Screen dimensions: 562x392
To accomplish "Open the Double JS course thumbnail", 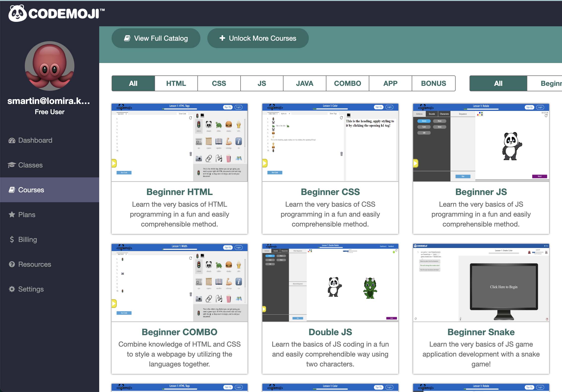I will coord(330,283).
